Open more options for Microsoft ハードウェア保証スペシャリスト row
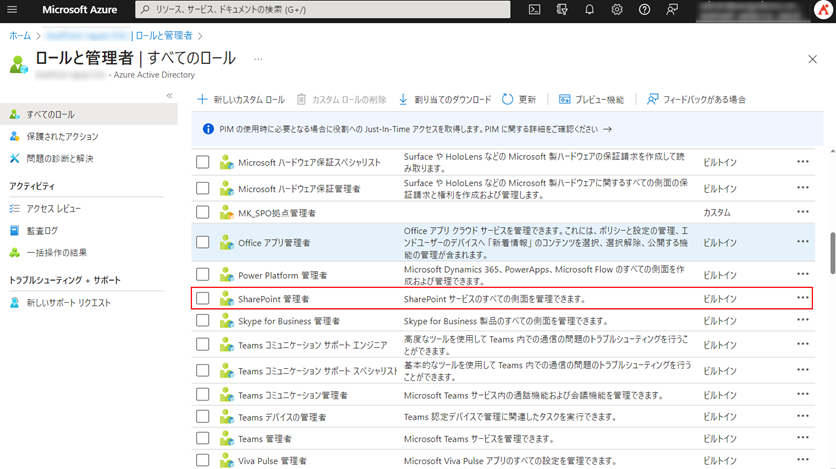 point(802,161)
